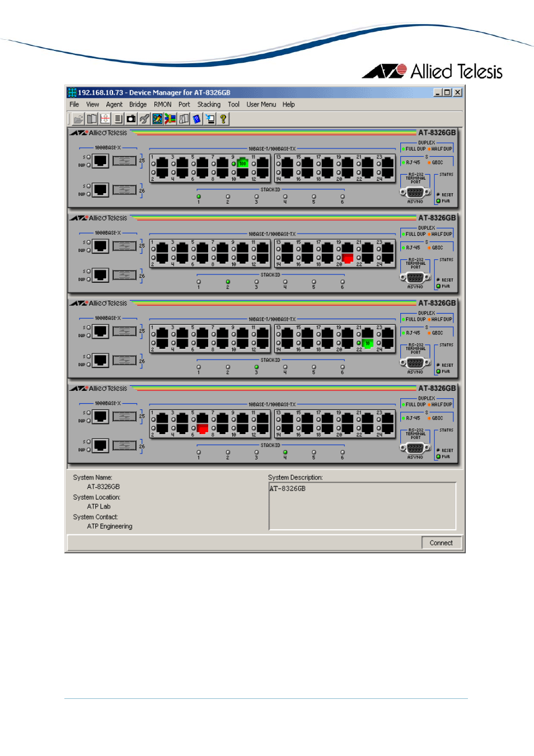Viewport: 534px width, 756px height.
Task: Open the Port menu
Action: (x=184, y=105)
